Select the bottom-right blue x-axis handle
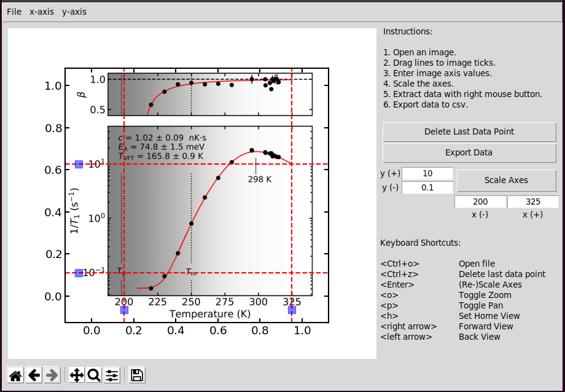 [292, 310]
